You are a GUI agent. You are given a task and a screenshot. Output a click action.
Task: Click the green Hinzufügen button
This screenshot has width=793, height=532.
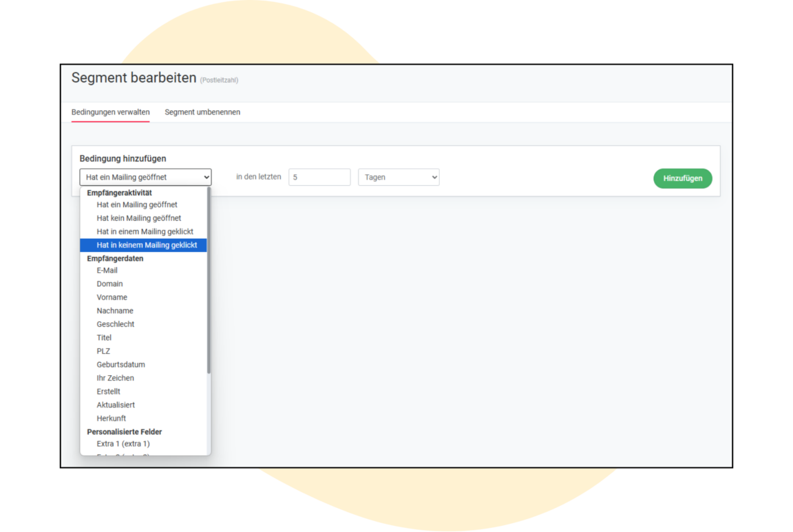coord(682,178)
